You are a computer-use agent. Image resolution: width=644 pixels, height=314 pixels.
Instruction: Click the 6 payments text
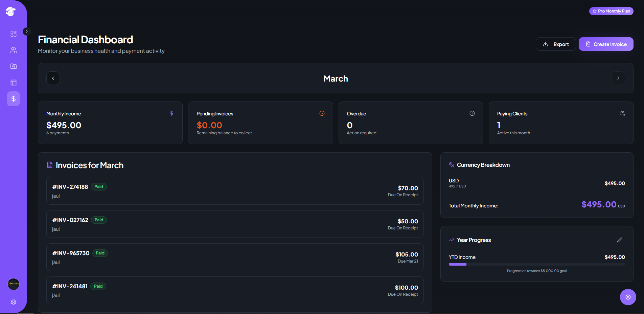coord(57,133)
